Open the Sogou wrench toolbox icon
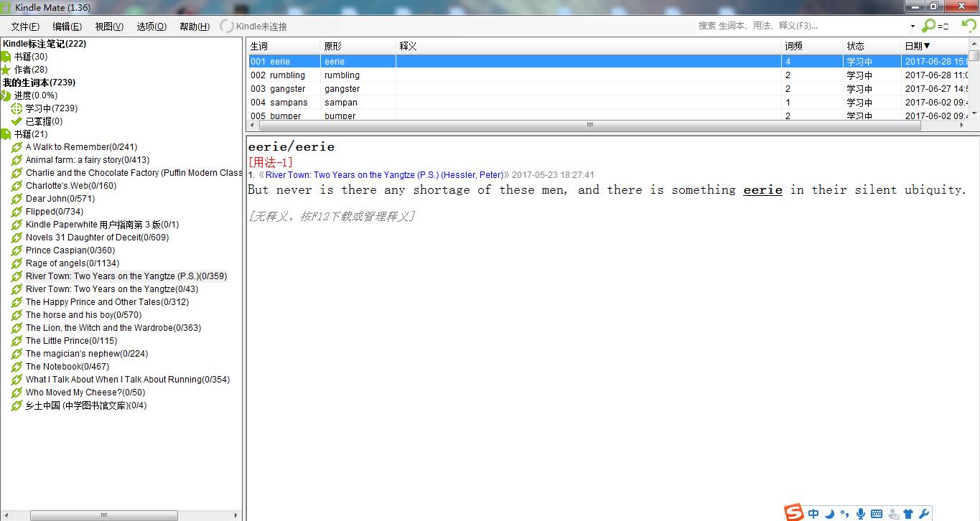Viewport: 980px width, 521px height. (924, 514)
